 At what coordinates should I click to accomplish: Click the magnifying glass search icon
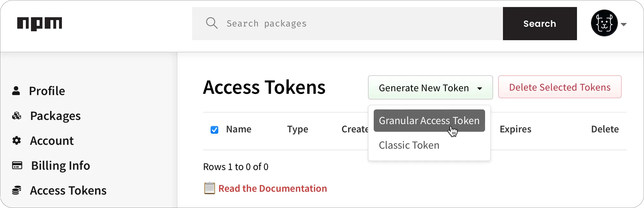coord(212,23)
